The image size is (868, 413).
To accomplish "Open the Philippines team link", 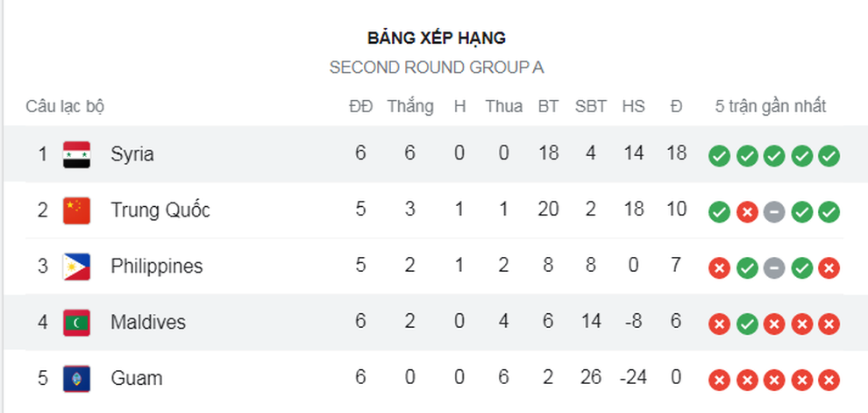I will pos(157,267).
